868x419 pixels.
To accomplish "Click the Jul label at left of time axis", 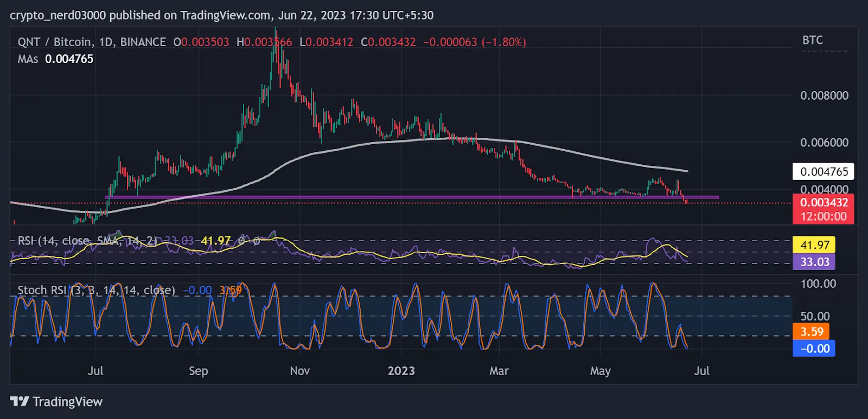I will point(95,371).
